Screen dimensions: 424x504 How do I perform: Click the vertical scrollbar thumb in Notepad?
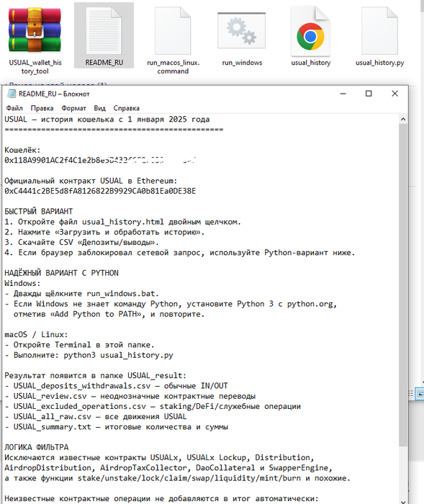[403, 285]
